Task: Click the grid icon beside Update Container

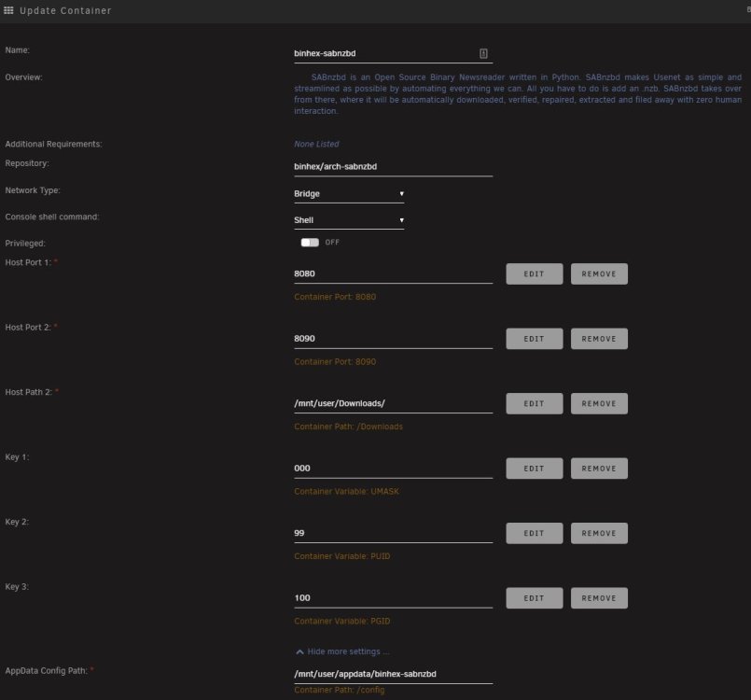Action: 8,10
